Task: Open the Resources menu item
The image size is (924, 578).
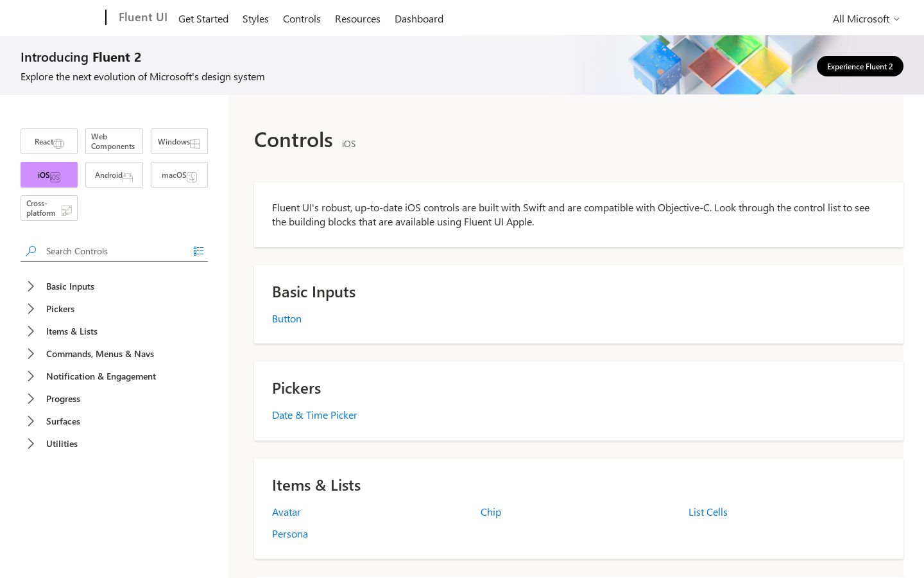Action: pos(357,19)
